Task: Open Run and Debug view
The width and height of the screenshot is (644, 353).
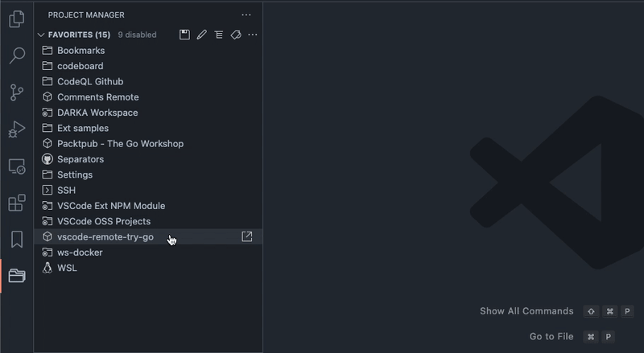Action: pyautogui.click(x=17, y=129)
